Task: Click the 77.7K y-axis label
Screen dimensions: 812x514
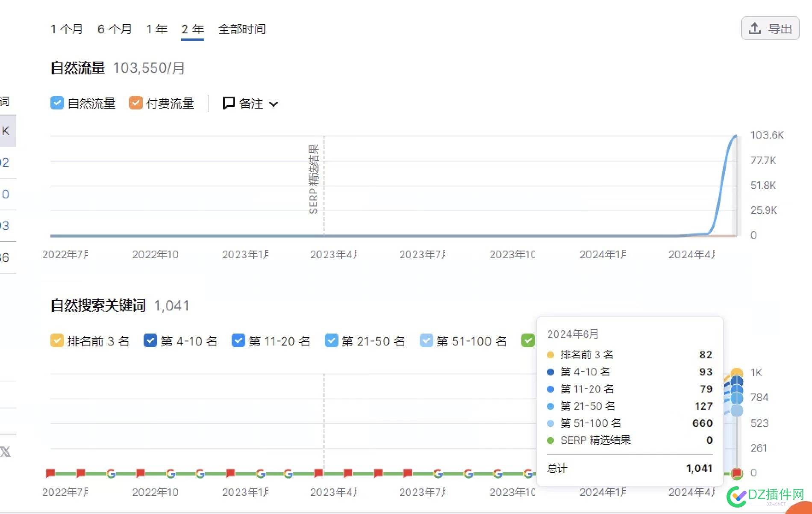Action: click(763, 160)
